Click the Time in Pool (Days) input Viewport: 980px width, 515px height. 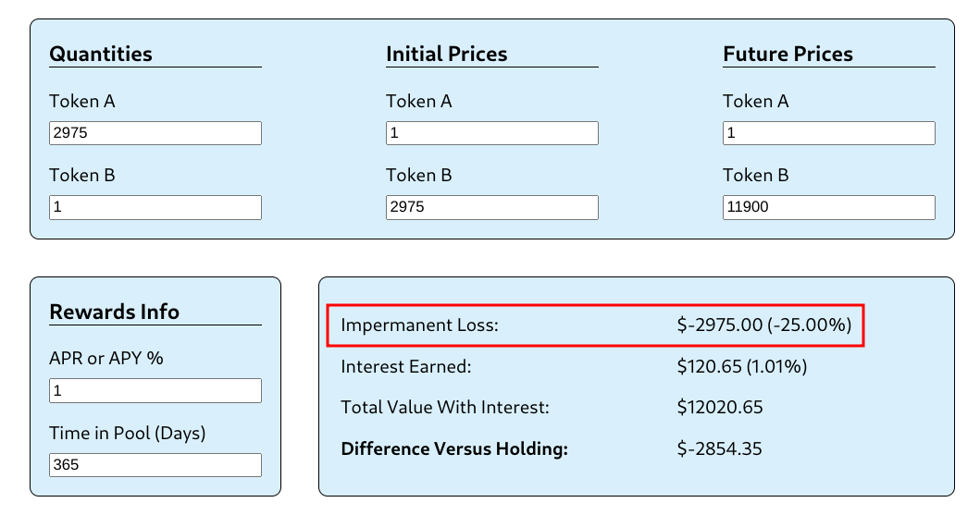pos(155,465)
